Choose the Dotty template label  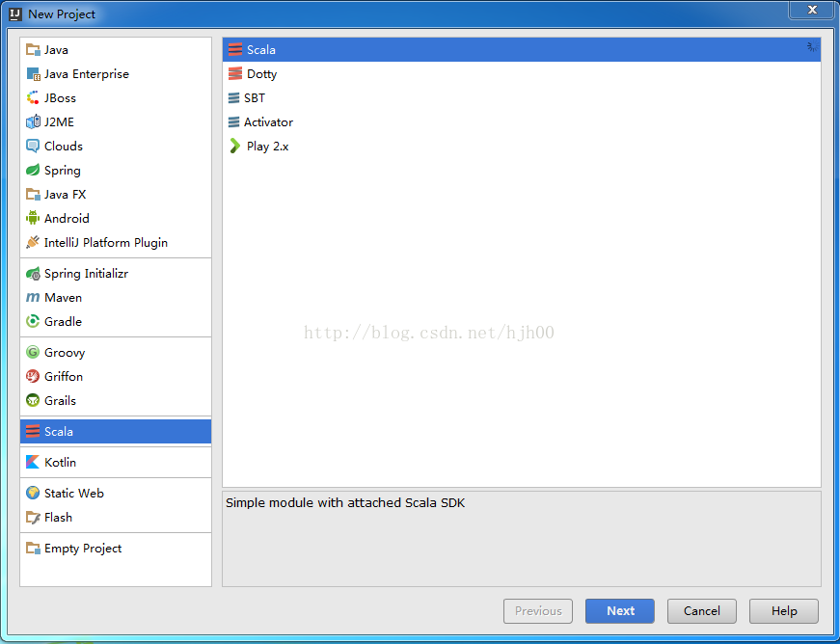pyautogui.click(x=262, y=74)
